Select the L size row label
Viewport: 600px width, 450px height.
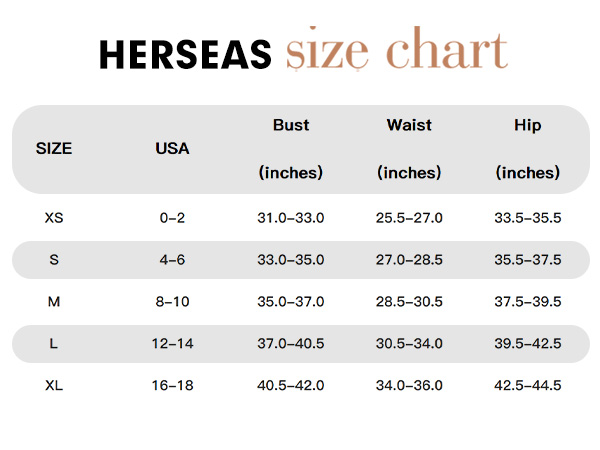54,344
